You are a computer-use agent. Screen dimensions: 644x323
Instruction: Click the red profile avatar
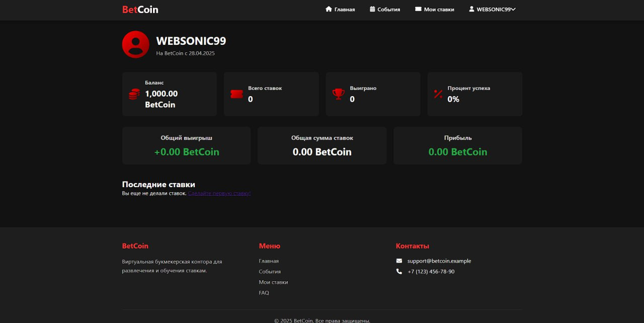click(x=135, y=44)
